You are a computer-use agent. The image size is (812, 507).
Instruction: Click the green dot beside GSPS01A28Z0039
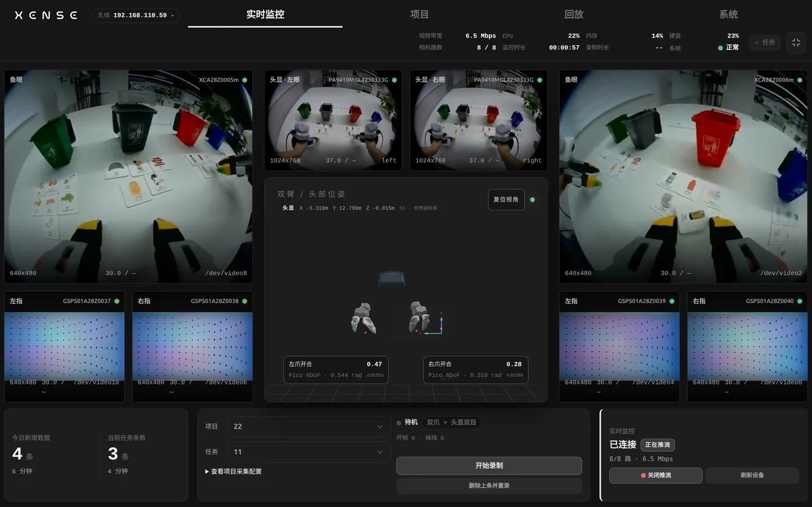click(x=672, y=301)
